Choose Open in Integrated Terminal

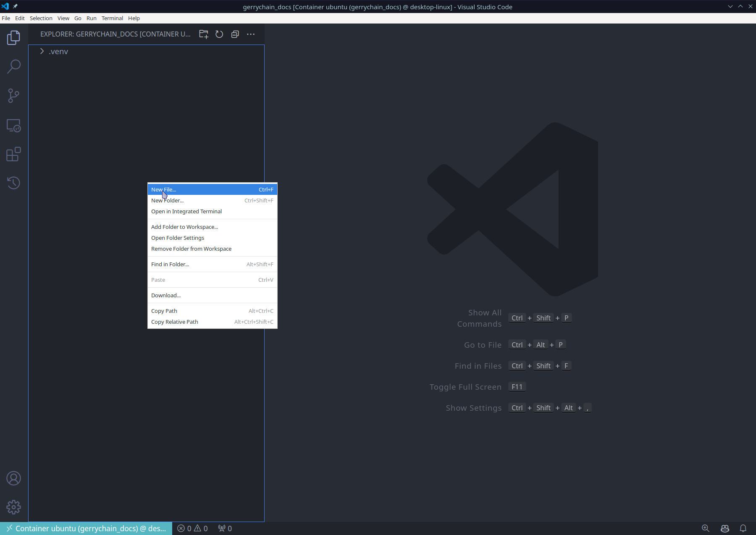coord(186,211)
